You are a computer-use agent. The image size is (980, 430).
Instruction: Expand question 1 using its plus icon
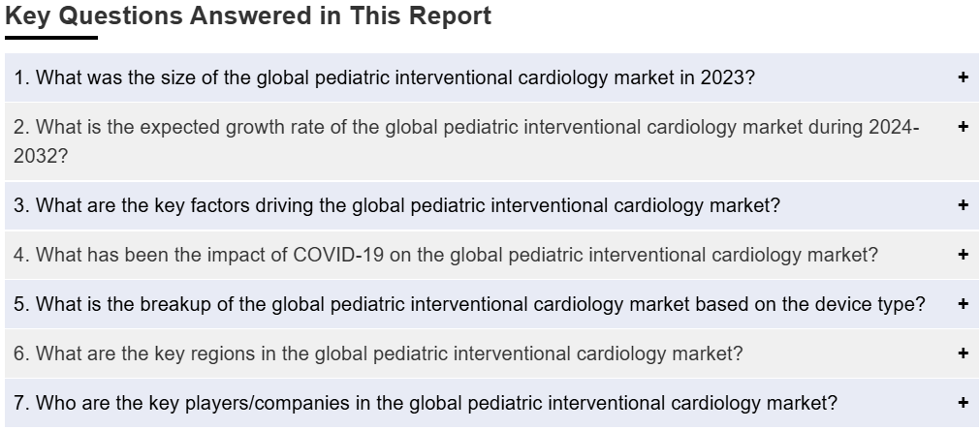pyautogui.click(x=963, y=77)
